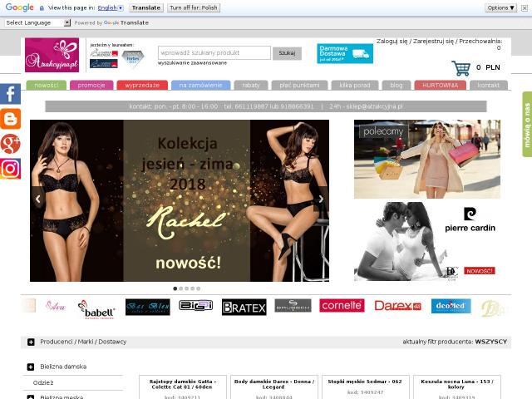The width and height of the screenshot is (532, 399).
Task: Open the English language dropdown in translate bar
Action: pos(111,7)
